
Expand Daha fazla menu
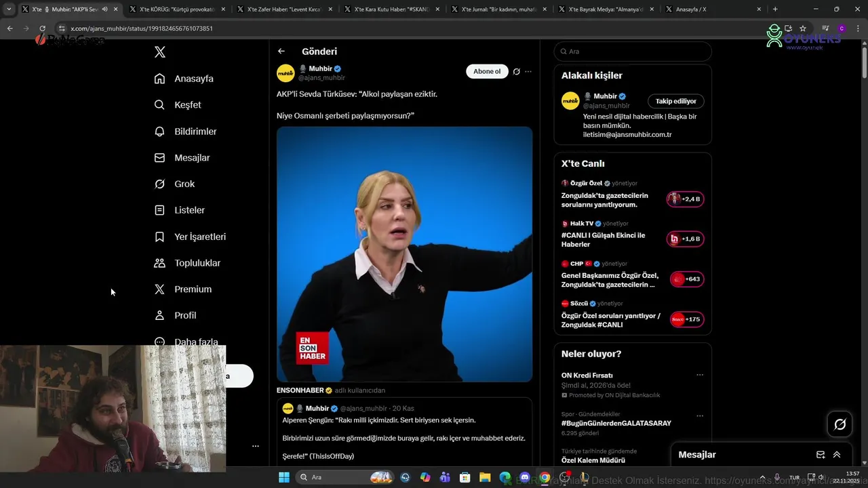click(186, 342)
